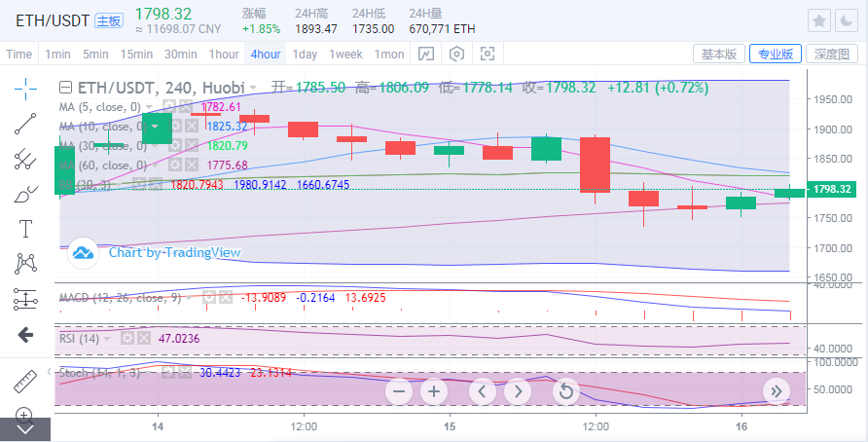Zoom in chart with plus button
Image resolution: width=868 pixels, height=442 pixels.
(433, 391)
